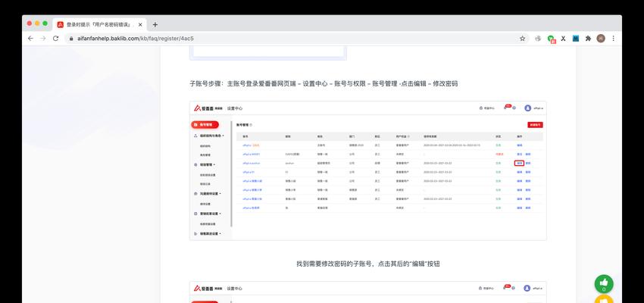This screenshot has height=303, width=644.
Task: Open the Extensions puzzle-piece menu
Action: click(x=588, y=38)
